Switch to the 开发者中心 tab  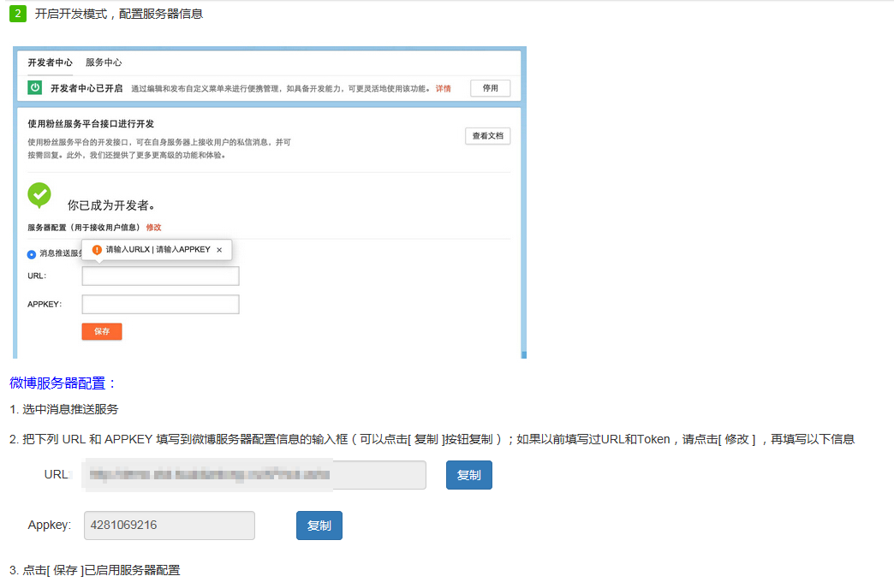tap(50, 62)
